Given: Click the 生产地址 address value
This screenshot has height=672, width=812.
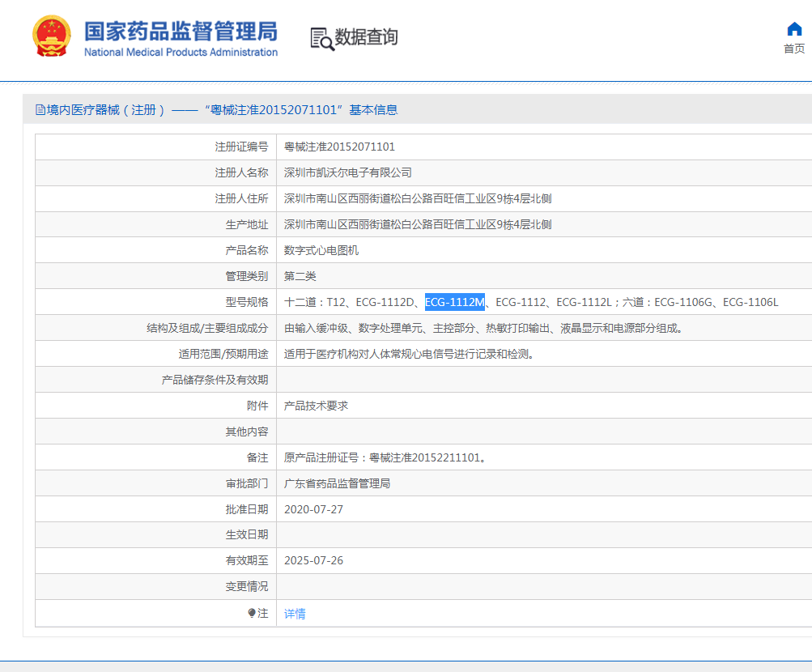Looking at the screenshot, I should coord(418,225).
